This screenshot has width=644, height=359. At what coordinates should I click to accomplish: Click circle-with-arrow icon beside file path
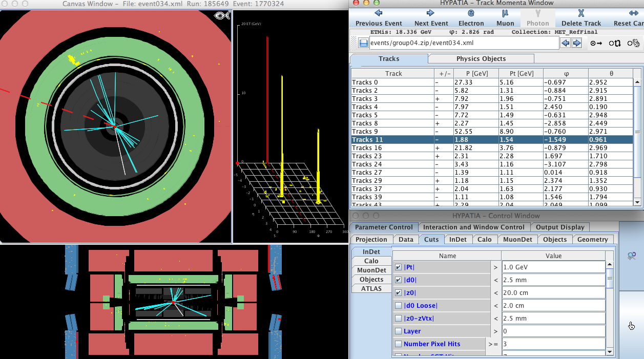pos(596,43)
